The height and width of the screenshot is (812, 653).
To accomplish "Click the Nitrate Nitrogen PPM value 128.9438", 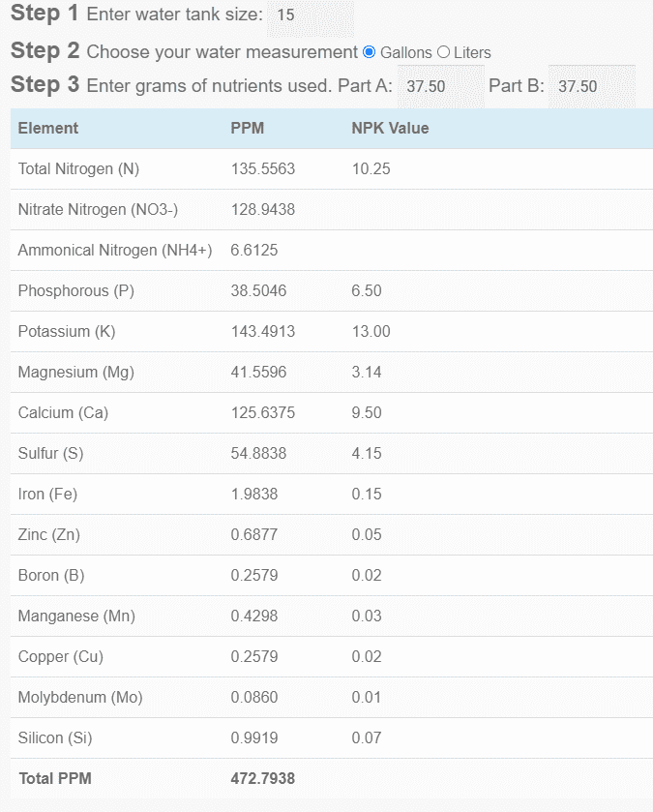I will coord(263,210).
